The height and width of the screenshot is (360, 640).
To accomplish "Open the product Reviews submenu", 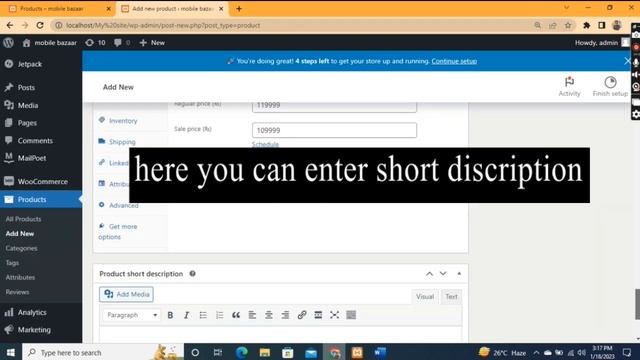I will [x=17, y=292].
